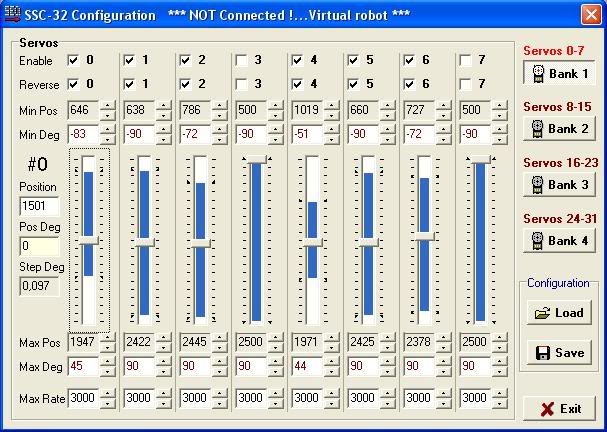Screen dimensions: 607x432
Task: Click stepper beside Max Pos 2425
Action: 388,342
